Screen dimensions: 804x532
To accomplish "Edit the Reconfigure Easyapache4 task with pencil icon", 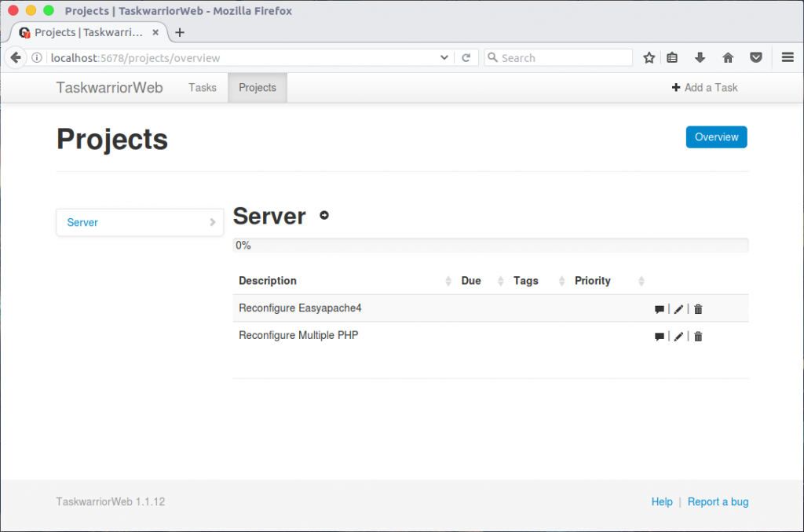I will pos(678,308).
